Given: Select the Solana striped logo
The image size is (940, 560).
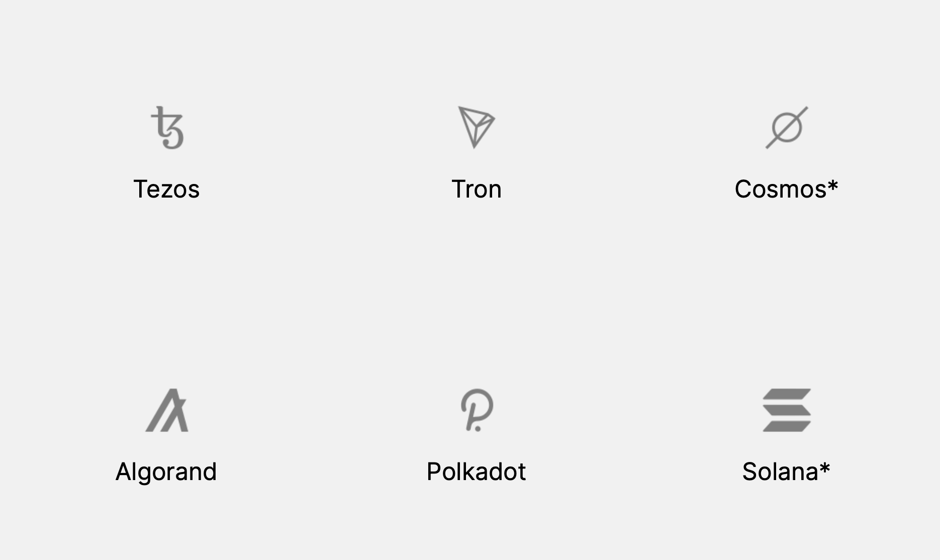Looking at the screenshot, I should click(x=787, y=410).
